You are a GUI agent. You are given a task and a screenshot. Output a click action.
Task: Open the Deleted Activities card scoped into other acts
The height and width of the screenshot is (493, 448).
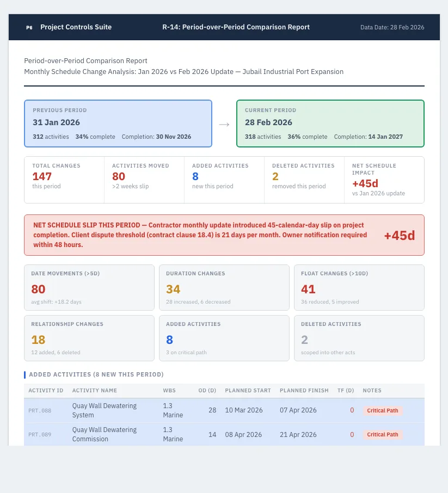point(359,338)
